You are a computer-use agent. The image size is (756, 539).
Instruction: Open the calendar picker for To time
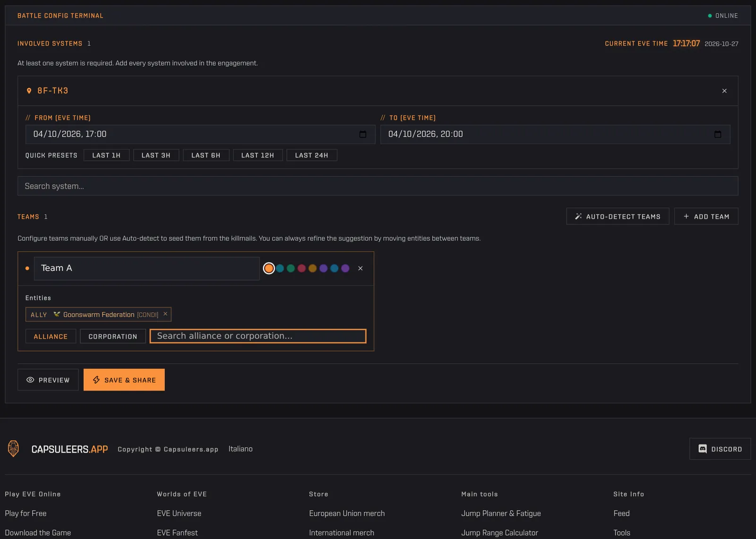718,135
